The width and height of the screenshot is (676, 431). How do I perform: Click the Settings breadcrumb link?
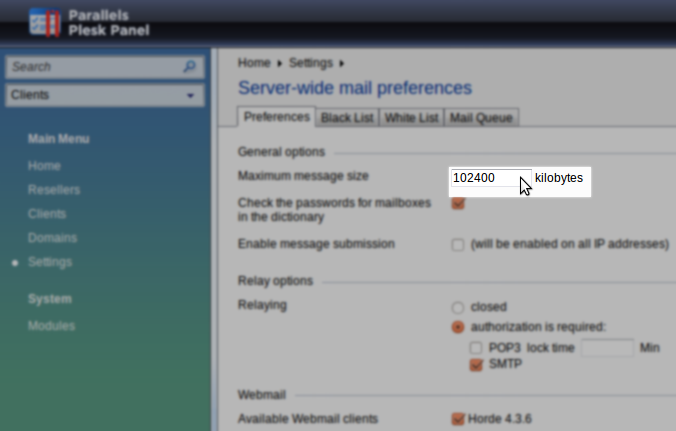(x=311, y=63)
